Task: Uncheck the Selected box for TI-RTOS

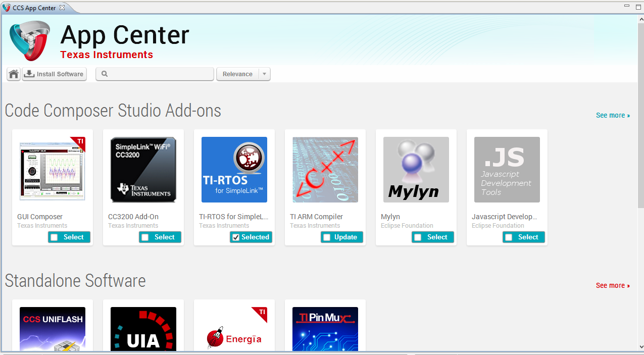Action: click(x=235, y=237)
